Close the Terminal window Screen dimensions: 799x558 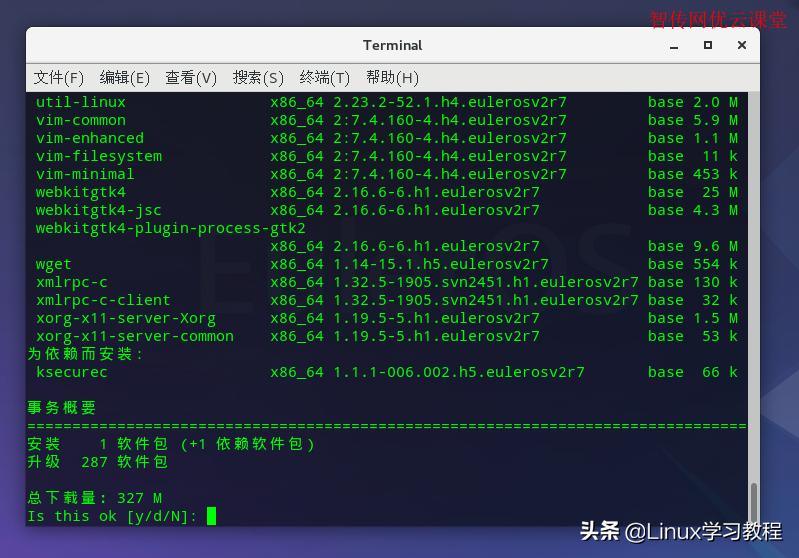click(742, 46)
